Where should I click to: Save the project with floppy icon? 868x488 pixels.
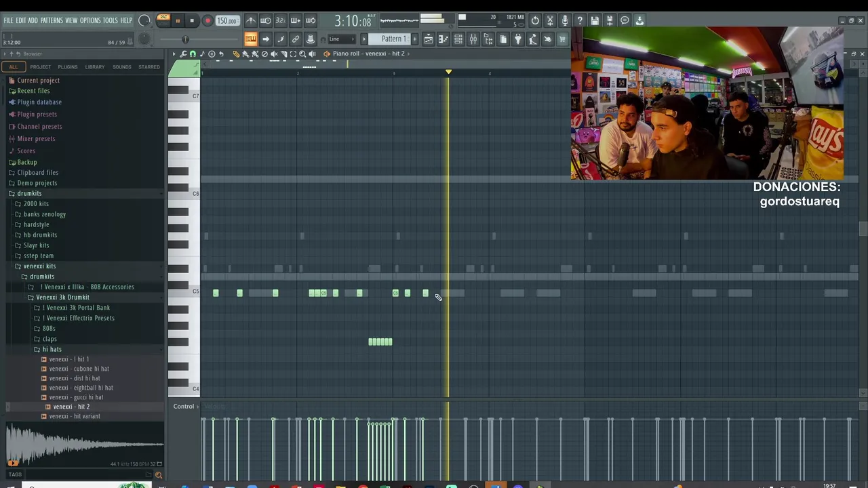coord(595,20)
